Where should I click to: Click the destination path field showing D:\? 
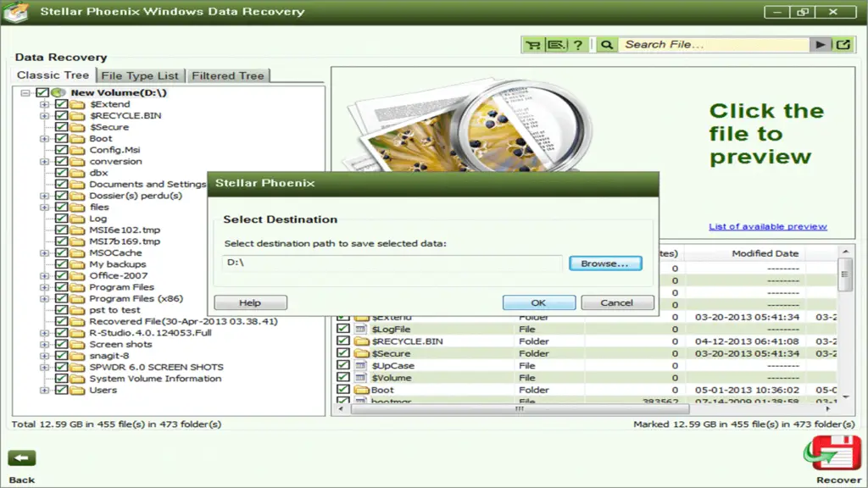point(392,263)
